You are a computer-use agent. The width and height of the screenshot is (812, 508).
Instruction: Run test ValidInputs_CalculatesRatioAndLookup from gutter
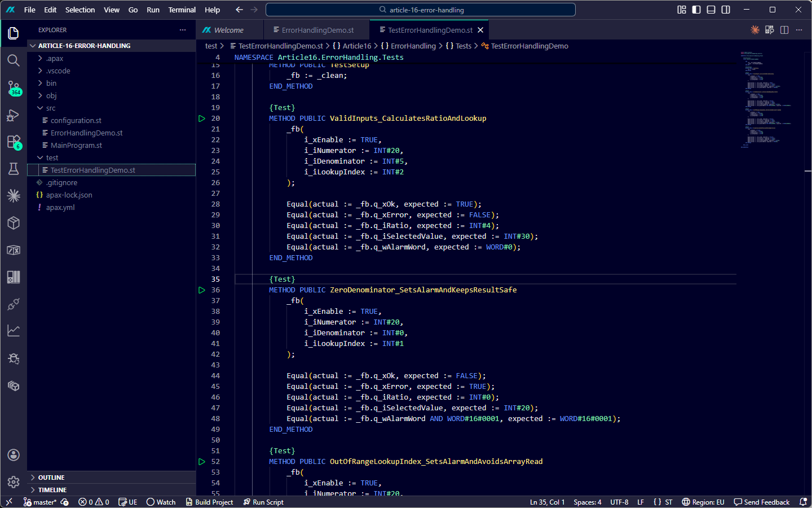[202, 119]
